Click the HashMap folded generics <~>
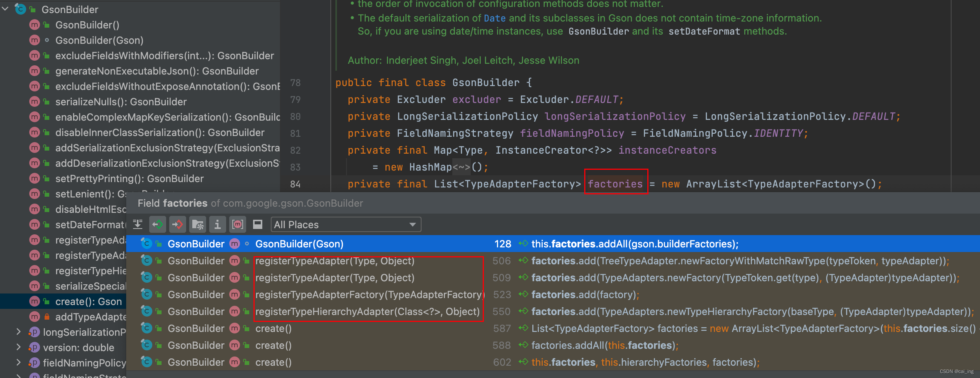 [x=461, y=167]
